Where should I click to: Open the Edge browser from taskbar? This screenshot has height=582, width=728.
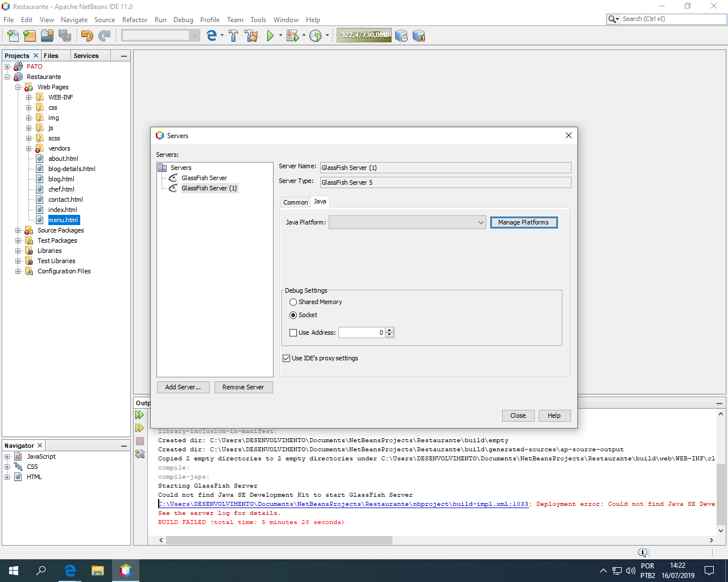(x=70, y=571)
